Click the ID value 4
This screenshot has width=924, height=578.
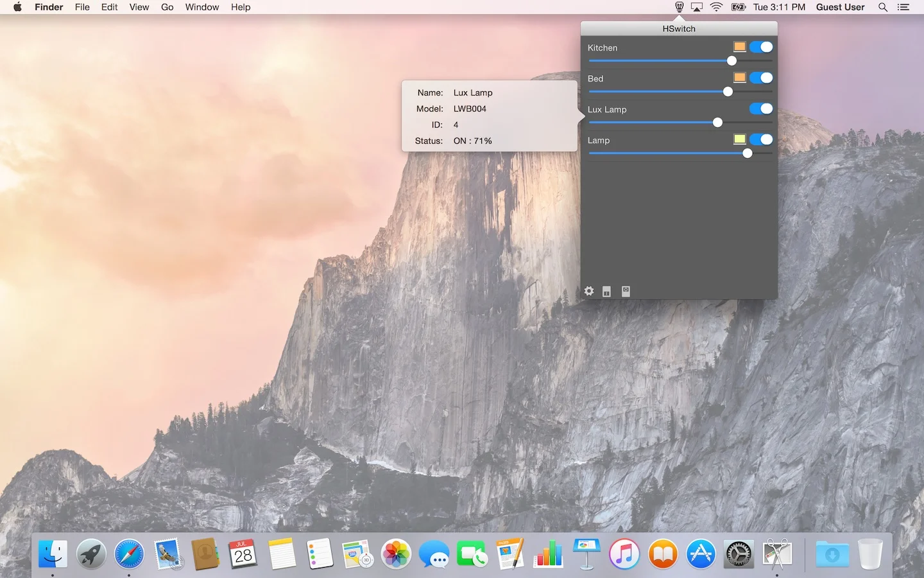tap(456, 125)
